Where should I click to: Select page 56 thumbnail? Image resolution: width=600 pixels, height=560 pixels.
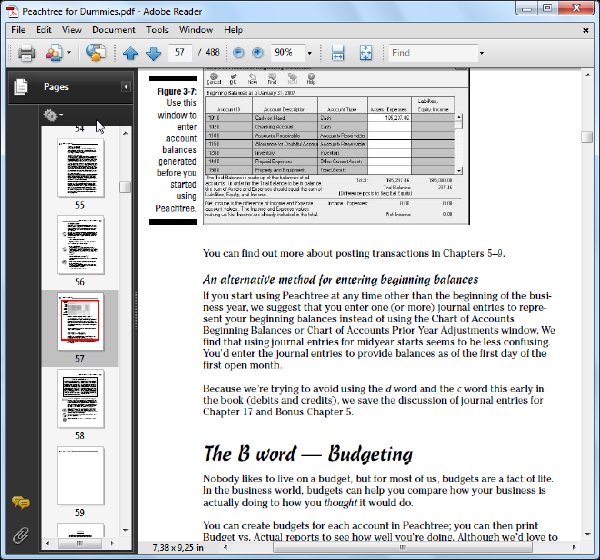tap(80, 245)
